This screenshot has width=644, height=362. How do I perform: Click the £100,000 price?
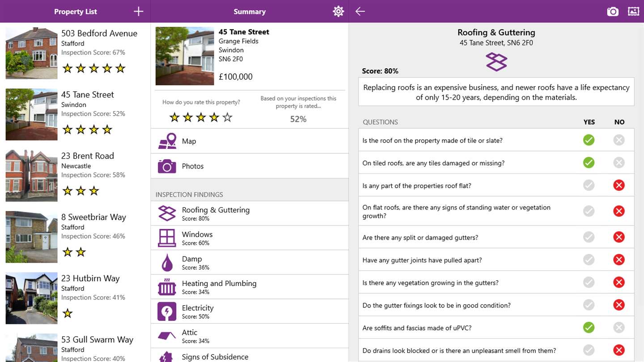click(x=236, y=77)
